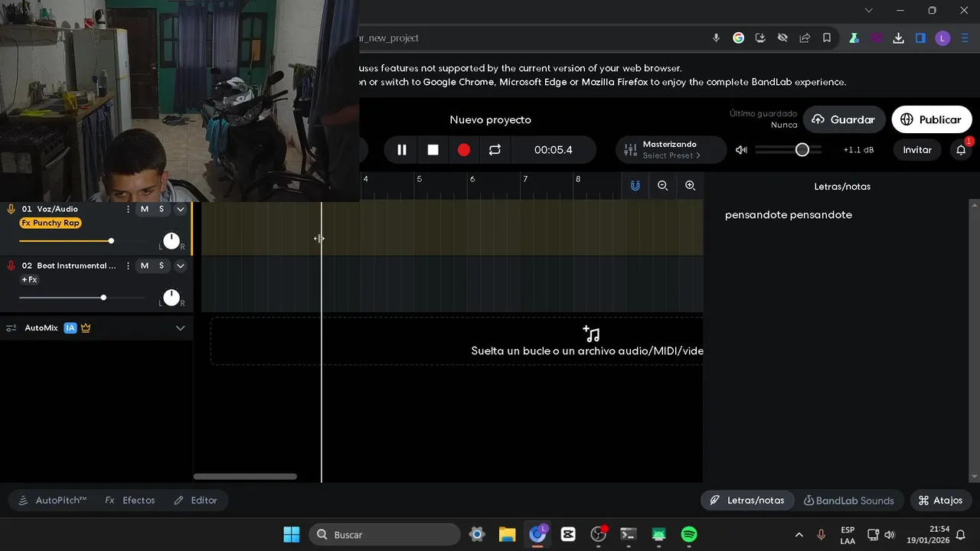Expand the AutoMix section
The image size is (980, 551).
pos(181,328)
